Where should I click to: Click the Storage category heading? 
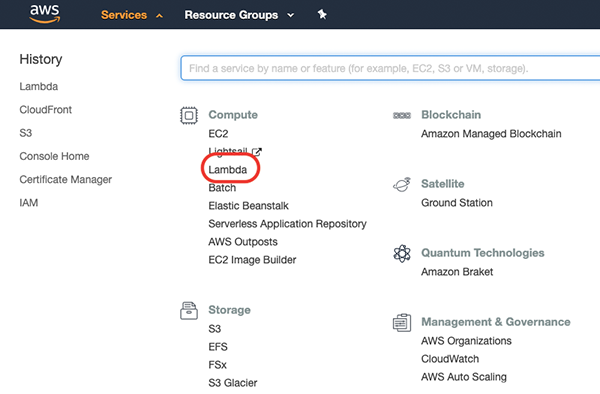[229, 310]
